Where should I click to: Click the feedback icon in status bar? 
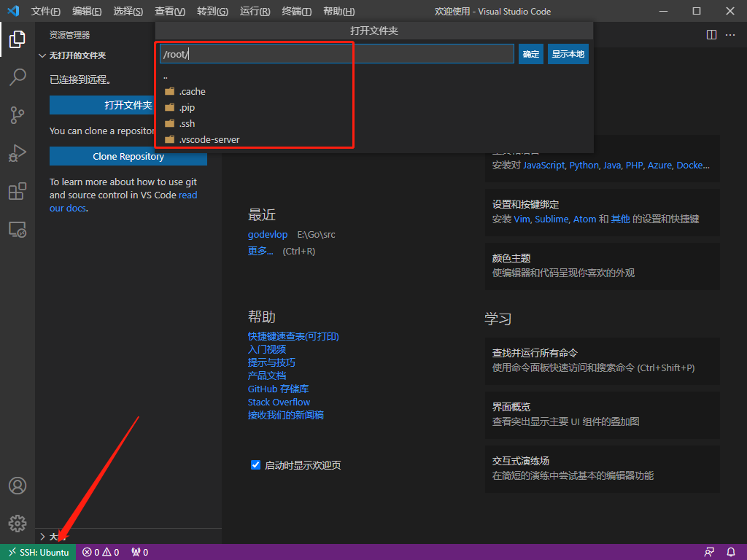pos(709,553)
